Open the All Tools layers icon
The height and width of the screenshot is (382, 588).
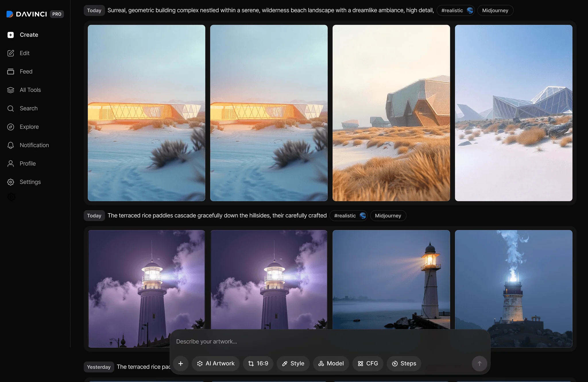pos(11,90)
